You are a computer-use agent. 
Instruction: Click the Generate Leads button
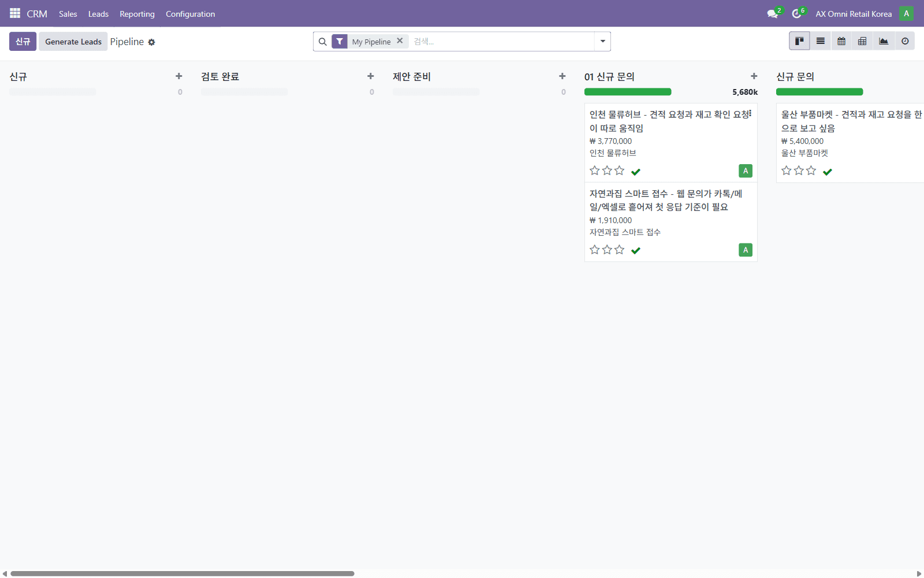coord(73,41)
